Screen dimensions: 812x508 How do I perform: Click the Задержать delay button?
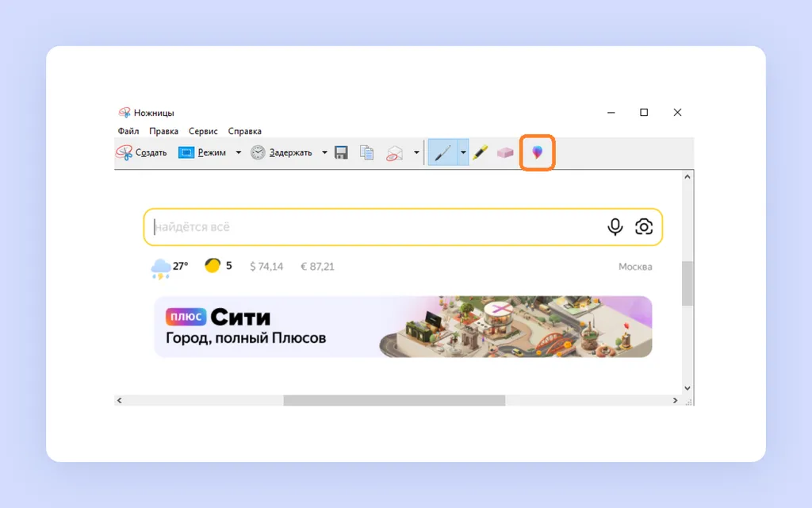click(x=282, y=152)
